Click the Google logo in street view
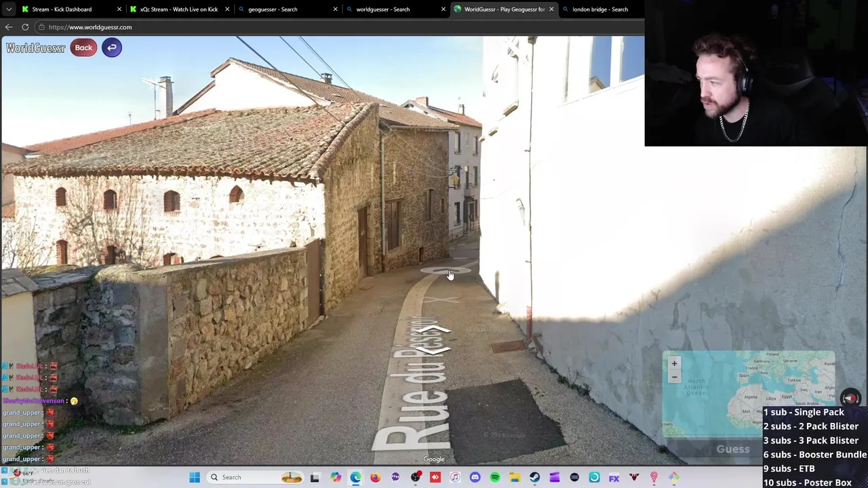Viewport: 868px width, 488px height. pos(434,459)
